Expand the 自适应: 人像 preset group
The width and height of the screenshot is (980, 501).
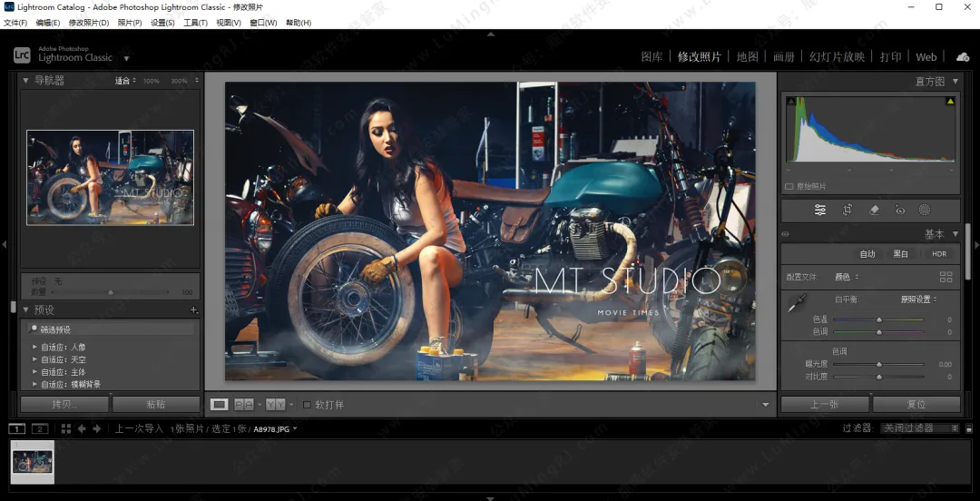click(x=35, y=347)
